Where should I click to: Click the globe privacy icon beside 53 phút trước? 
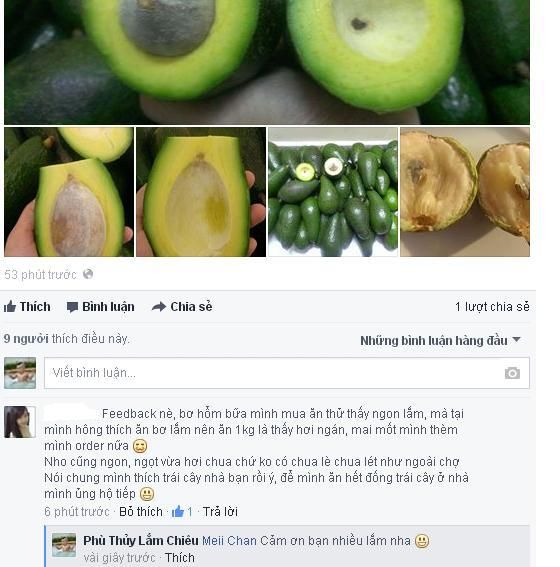(88, 274)
